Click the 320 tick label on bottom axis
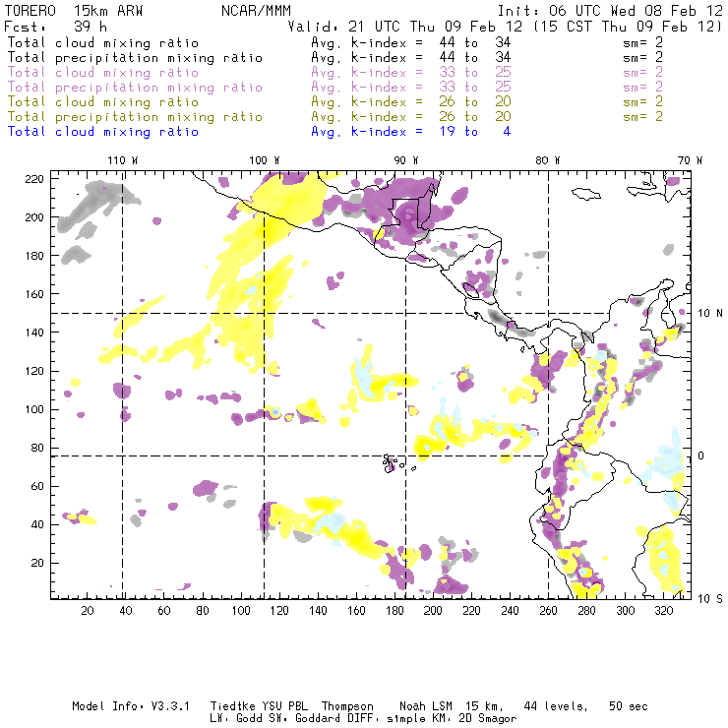Screen dimensions: 728x728 663,611
